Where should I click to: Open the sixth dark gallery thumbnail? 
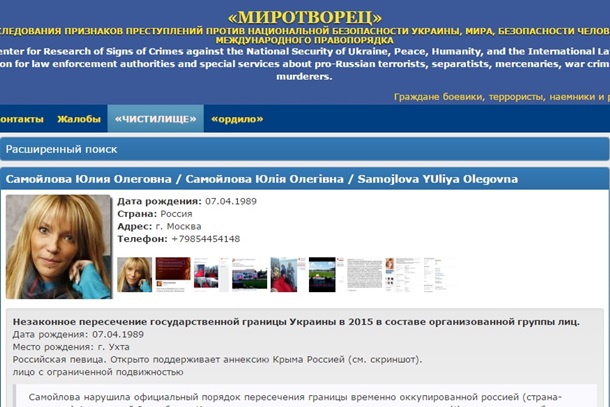tap(322, 274)
